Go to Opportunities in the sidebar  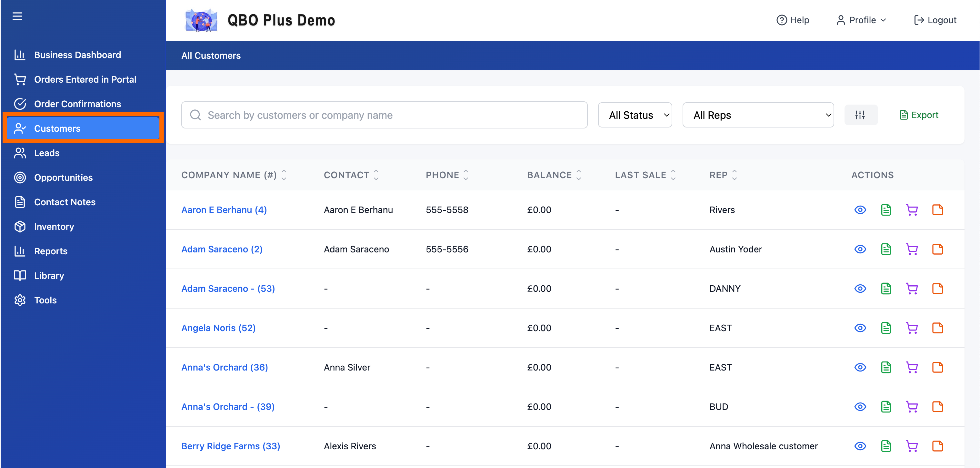[x=63, y=178]
